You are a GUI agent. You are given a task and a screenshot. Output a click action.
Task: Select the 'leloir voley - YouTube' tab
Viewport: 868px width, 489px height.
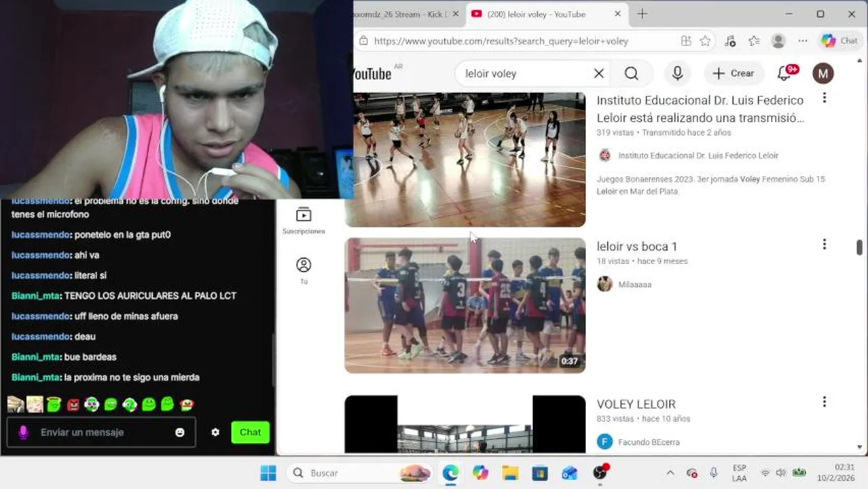click(537, 14)
